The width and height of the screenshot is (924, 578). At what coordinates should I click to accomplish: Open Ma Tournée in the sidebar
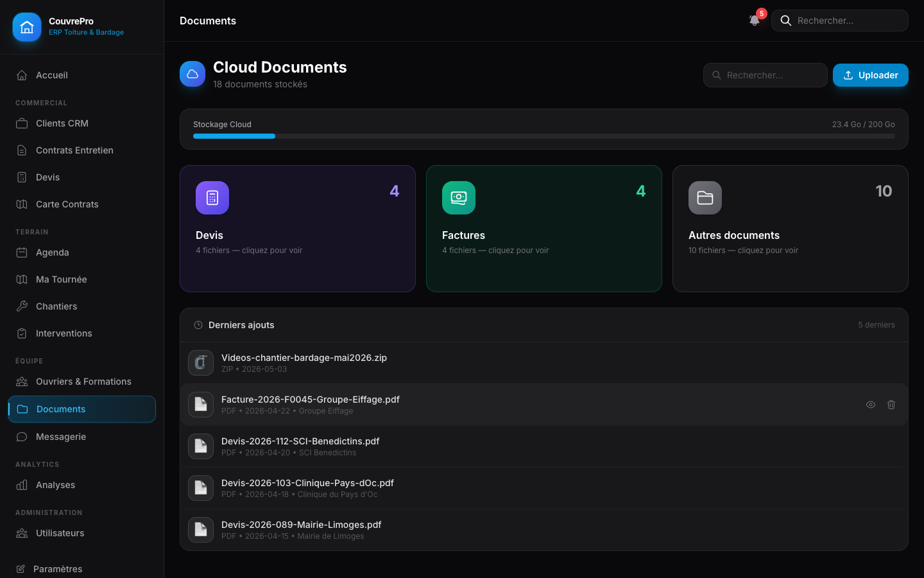(x=82, y=279)
